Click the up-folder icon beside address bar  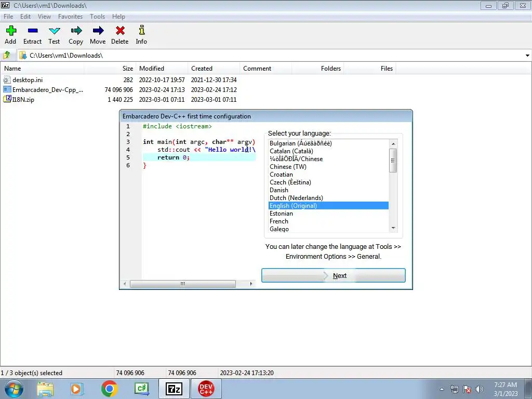7,55
